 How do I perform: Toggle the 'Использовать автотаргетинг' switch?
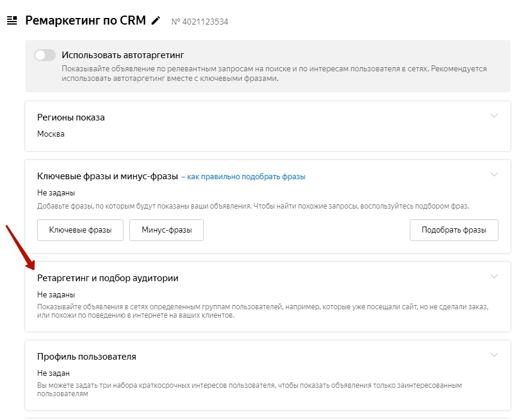[x=45, y=55]
